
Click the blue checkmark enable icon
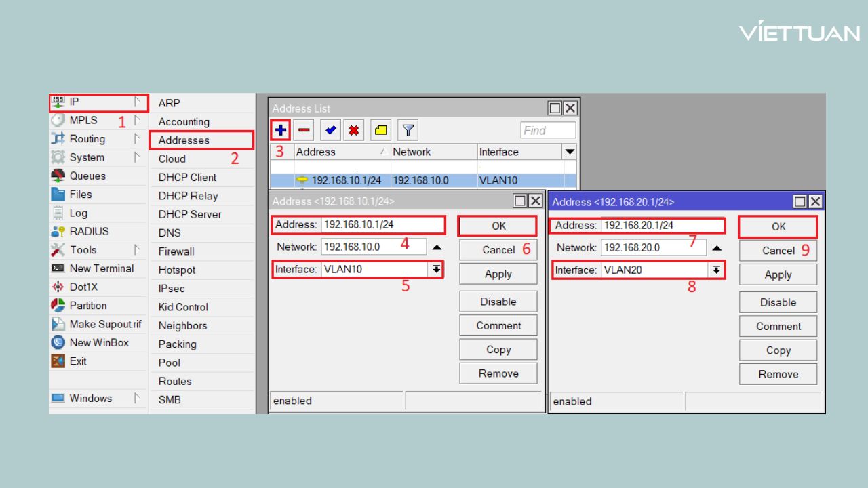tap(330, 130)
